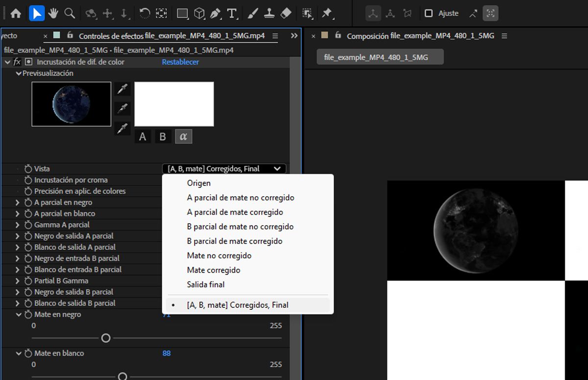Collapse the Previsualización section

(19, 74)
